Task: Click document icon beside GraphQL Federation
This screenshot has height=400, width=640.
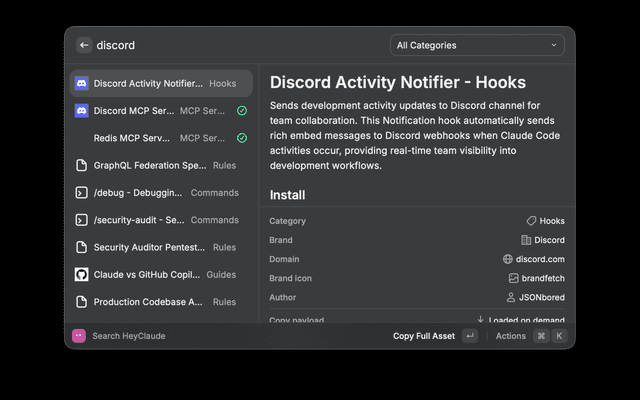Action: (x=82, y=165)
